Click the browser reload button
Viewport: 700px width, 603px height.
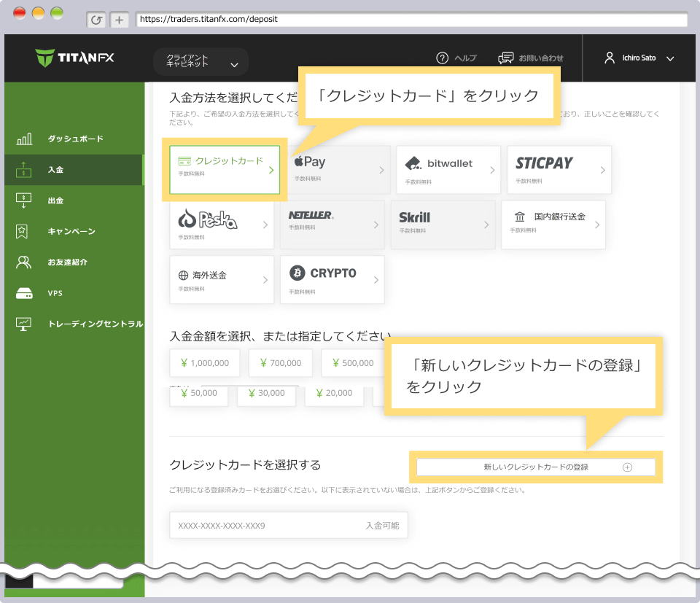pos(96,20)
